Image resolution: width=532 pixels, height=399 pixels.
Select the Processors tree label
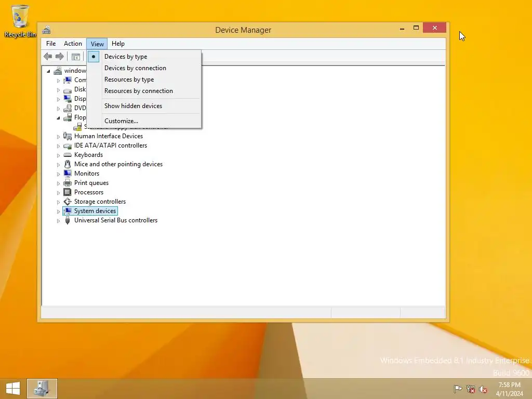click(x=89, y=192)
